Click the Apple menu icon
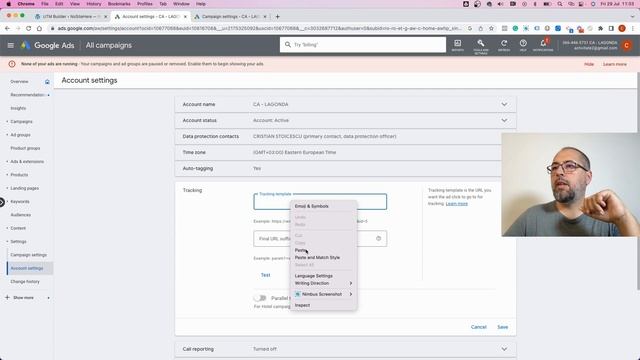640x360 pixels. click(8, 4)
